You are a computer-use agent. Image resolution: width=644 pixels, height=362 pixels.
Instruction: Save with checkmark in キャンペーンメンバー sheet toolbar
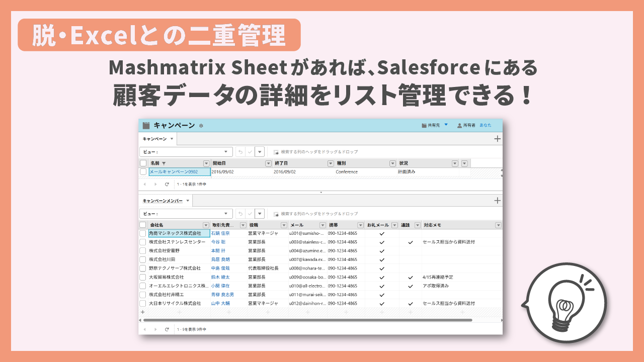(250, 214)
